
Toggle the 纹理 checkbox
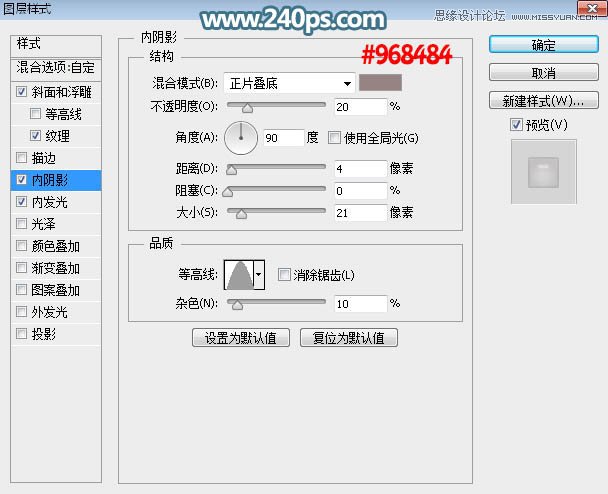coord(35,136)
